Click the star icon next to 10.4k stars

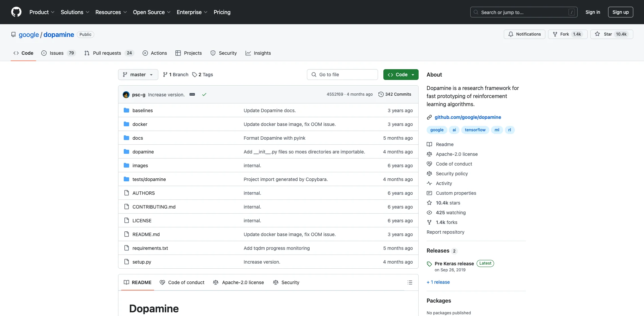pos(429,203)
